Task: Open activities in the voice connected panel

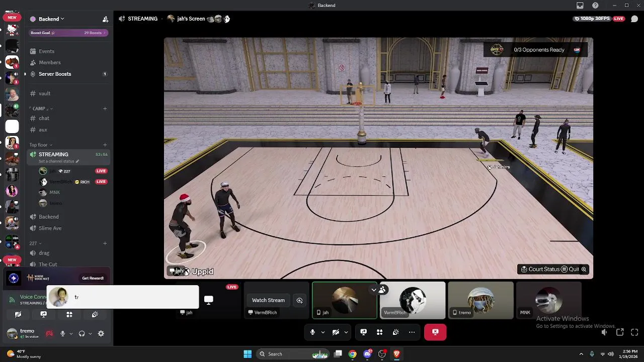Action: tap(69, 314)
